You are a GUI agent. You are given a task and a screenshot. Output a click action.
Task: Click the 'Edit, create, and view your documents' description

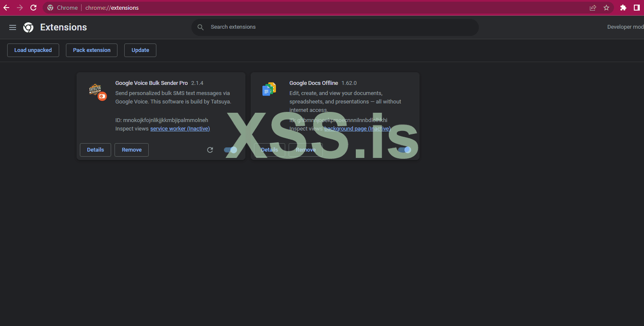point(345,102)
